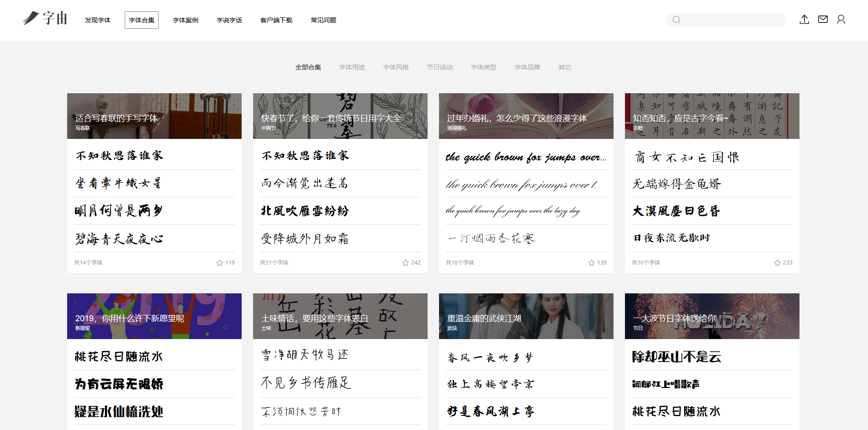Select 字体合集 in the top menu
Image resolution: width=868 pixels, height=430 pixels.
[142, 20]
